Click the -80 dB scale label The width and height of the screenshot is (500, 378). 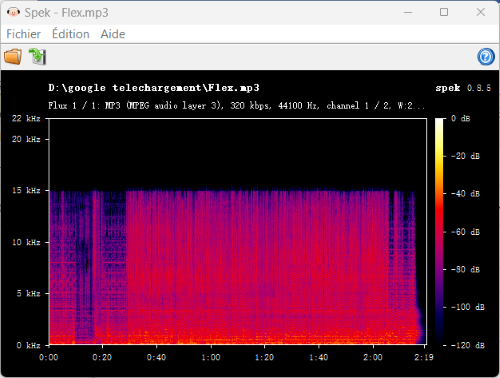tap(465, 269)
